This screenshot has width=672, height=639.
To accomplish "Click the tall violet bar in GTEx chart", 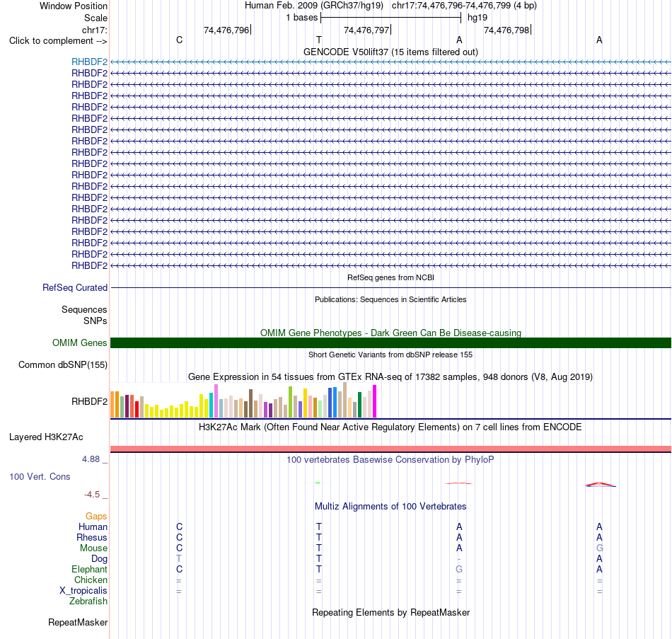I will pyautogui.click(x=216, y=401).
